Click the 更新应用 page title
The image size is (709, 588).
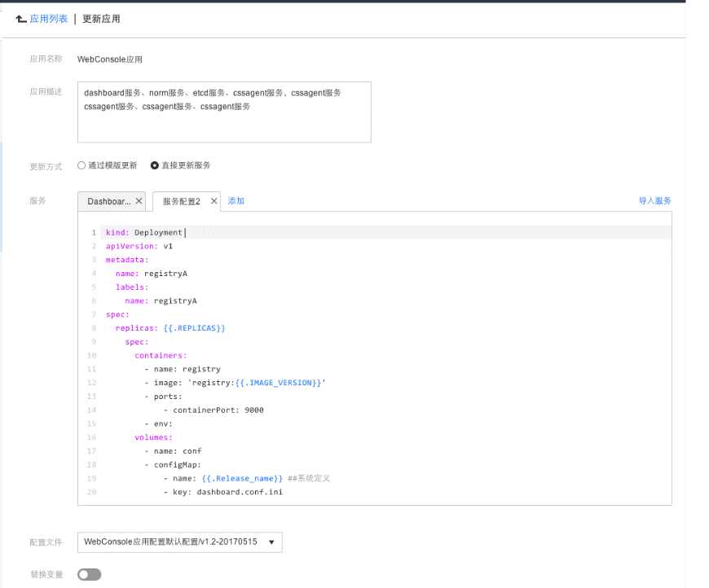101,19
